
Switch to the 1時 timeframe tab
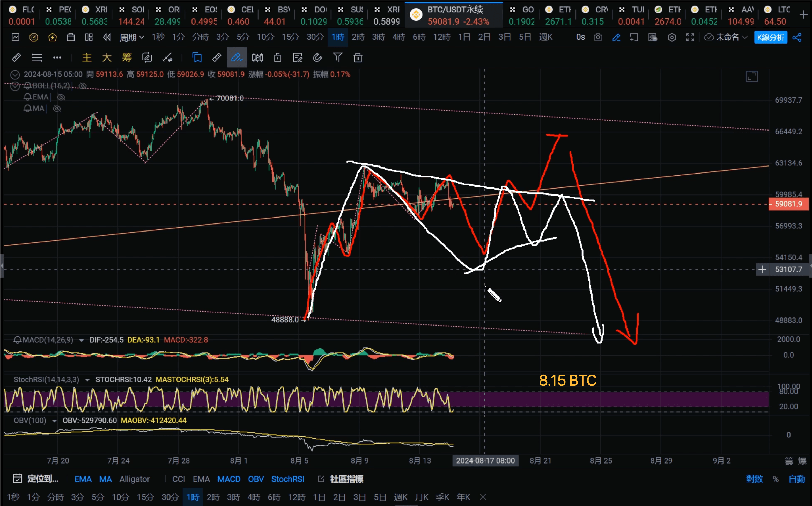coord(338,37)
